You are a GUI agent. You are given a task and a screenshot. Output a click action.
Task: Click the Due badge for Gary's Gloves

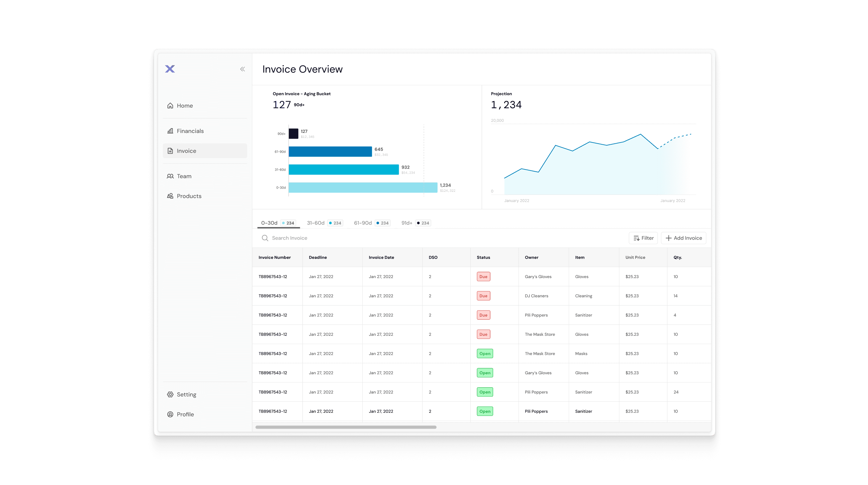[x=483, y=277]
